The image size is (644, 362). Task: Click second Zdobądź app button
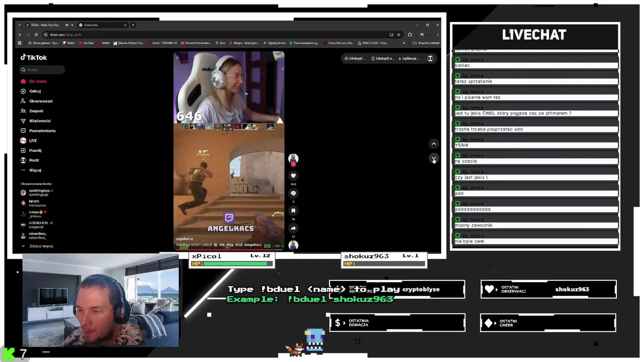383,58
